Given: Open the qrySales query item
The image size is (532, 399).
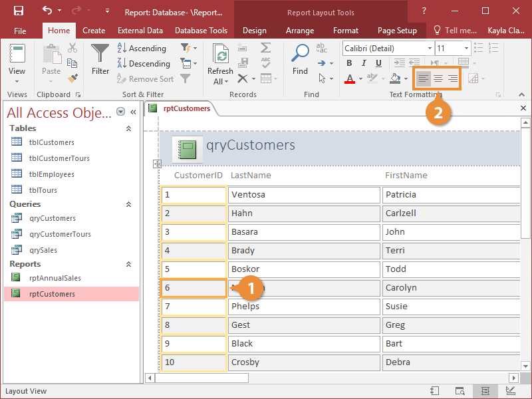Looking at the screenshot, I should [43, 250].
